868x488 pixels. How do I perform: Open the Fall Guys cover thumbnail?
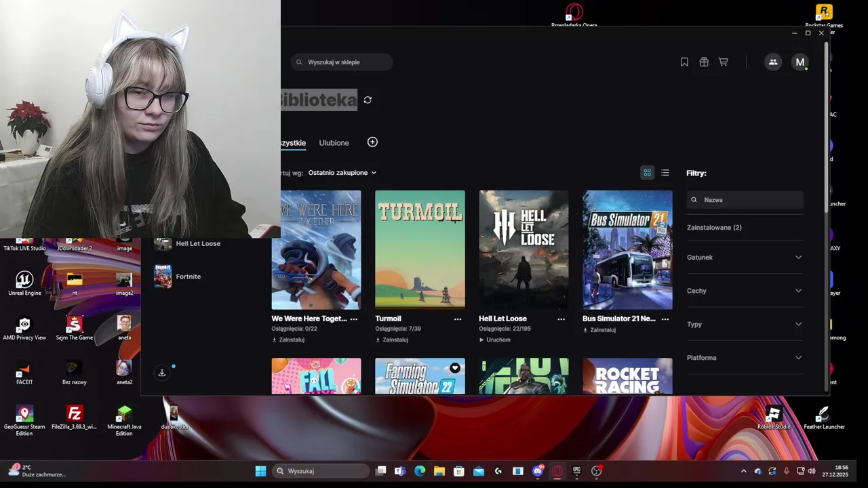point(316,376)
